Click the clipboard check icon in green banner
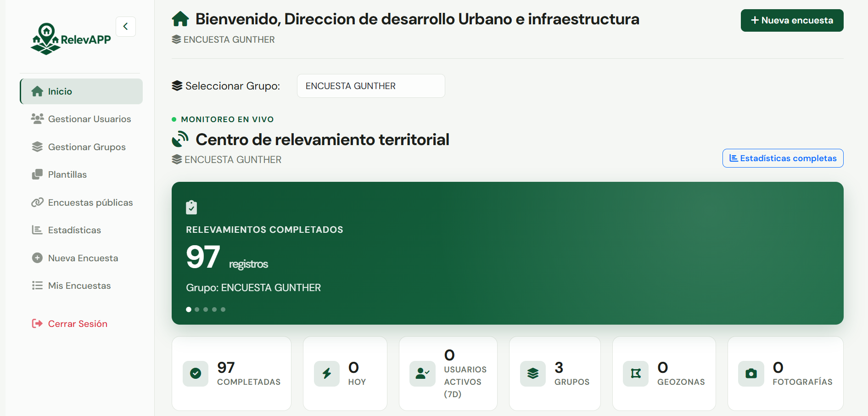This screenshot has width=868, height=416. (x=191, y=208)
